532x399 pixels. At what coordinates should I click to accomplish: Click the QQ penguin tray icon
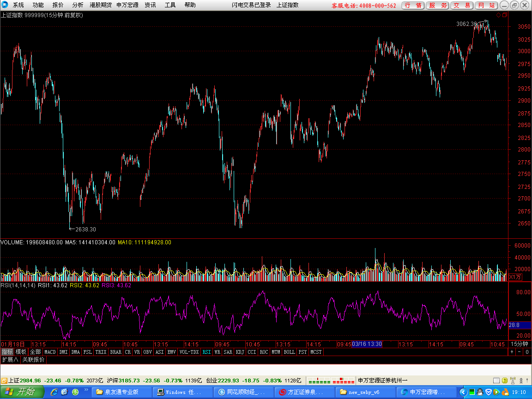(480, 392)
